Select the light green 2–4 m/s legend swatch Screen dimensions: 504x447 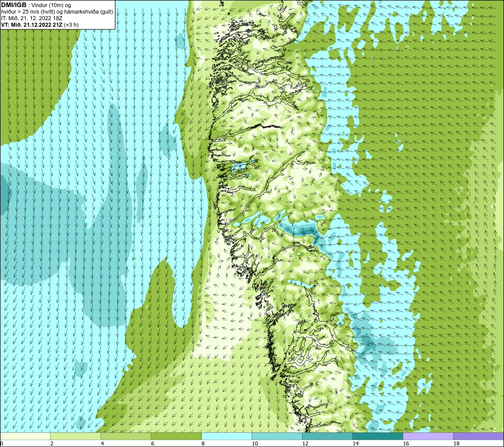76,436
